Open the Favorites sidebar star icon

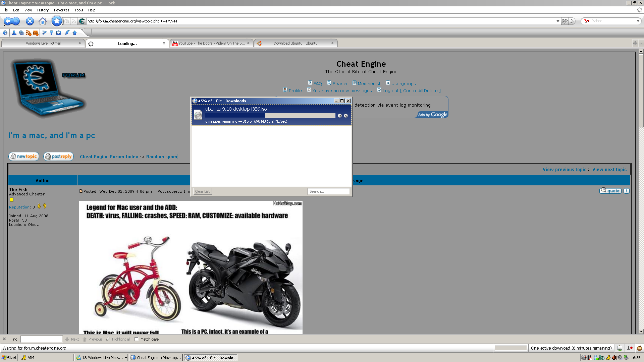[x=44, y=33]
